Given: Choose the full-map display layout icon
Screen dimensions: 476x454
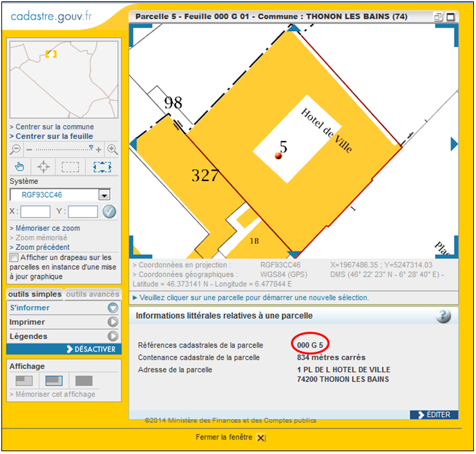Looking at the screenshot, I should pos(84,381).
